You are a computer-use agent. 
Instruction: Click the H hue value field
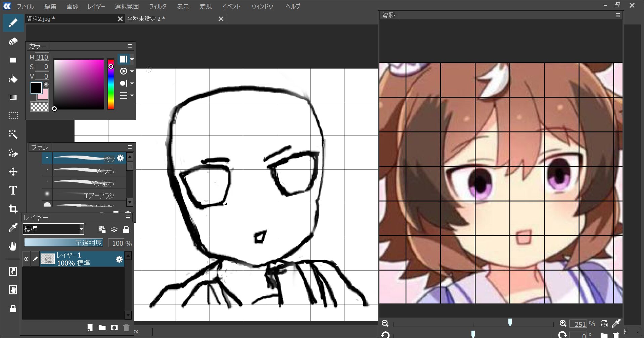(x=42, y=57)
